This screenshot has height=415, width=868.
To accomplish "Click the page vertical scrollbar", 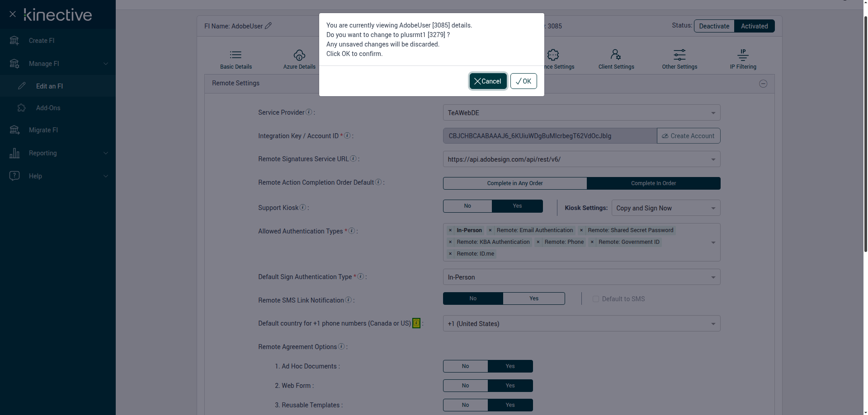I will coord(866,134).
